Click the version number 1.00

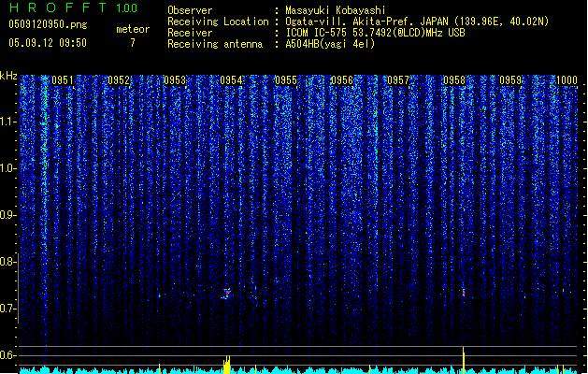coord(127,8)
